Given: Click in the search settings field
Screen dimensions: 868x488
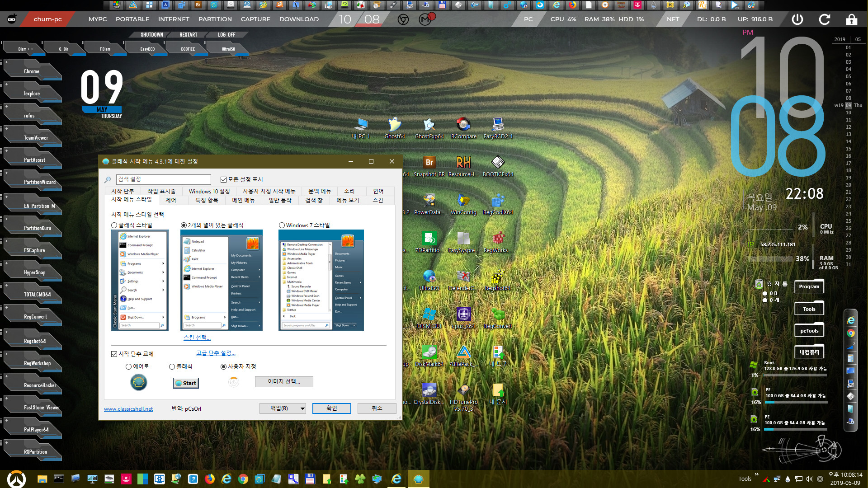Looking at the screenshot, I should (x=164, y=179).
